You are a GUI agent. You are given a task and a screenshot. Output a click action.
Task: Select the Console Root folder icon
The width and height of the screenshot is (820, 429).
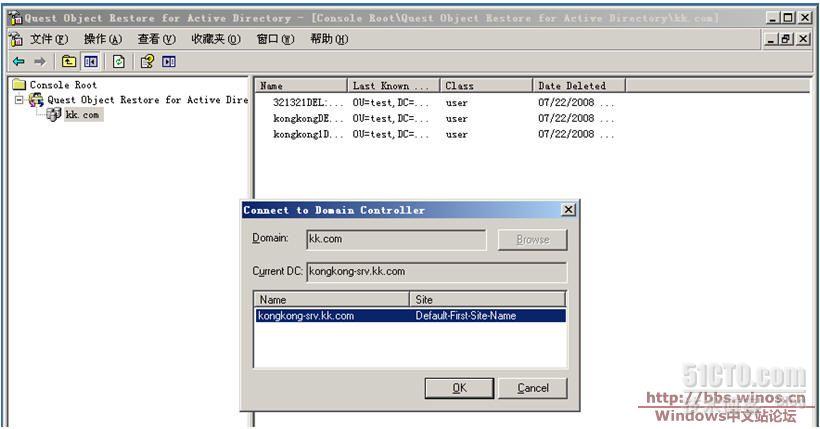click(x=19, y=85)
